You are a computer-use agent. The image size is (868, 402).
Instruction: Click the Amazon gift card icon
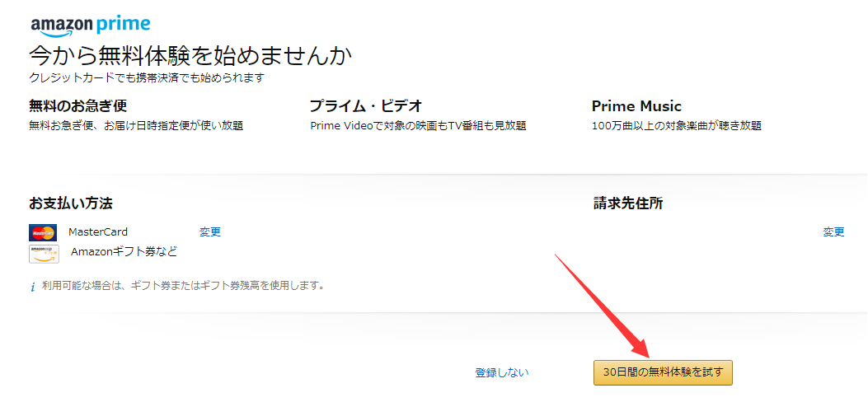[44, 254]
